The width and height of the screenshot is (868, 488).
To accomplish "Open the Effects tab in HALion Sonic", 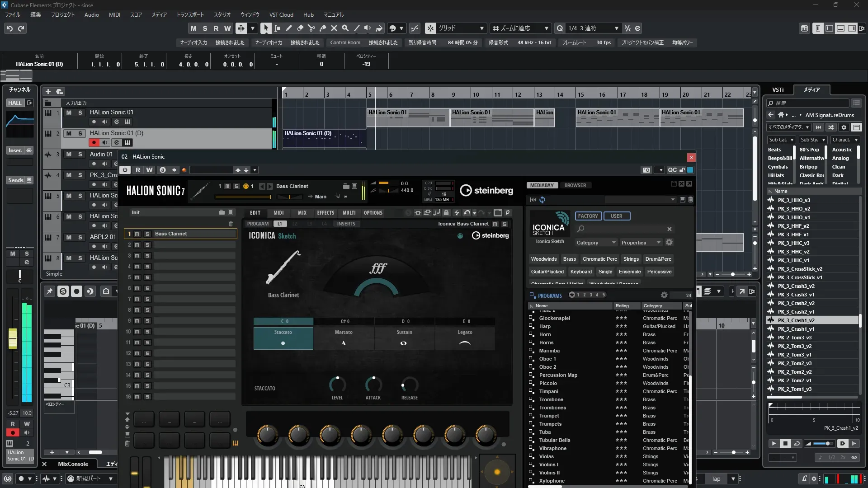I will pos(325,213).
